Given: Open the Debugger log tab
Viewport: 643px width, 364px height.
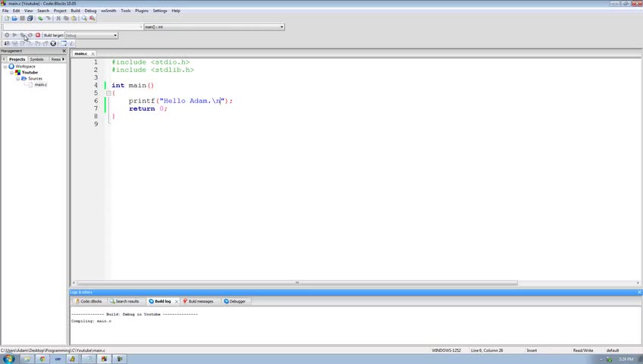Looking at the screenshot, I should click(234, 301).
